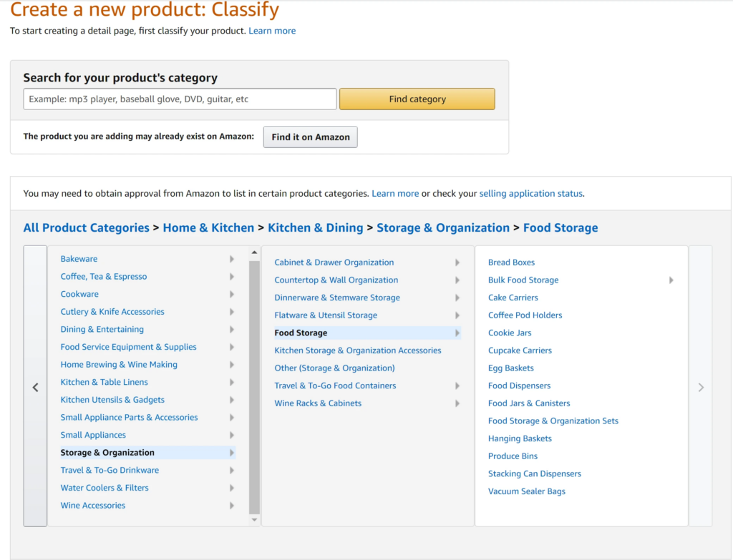Image resolution: width=733 pixels, height=560 pixels.
Task: Click the right arrow beside the third column
Action: [x=700, y=387]
